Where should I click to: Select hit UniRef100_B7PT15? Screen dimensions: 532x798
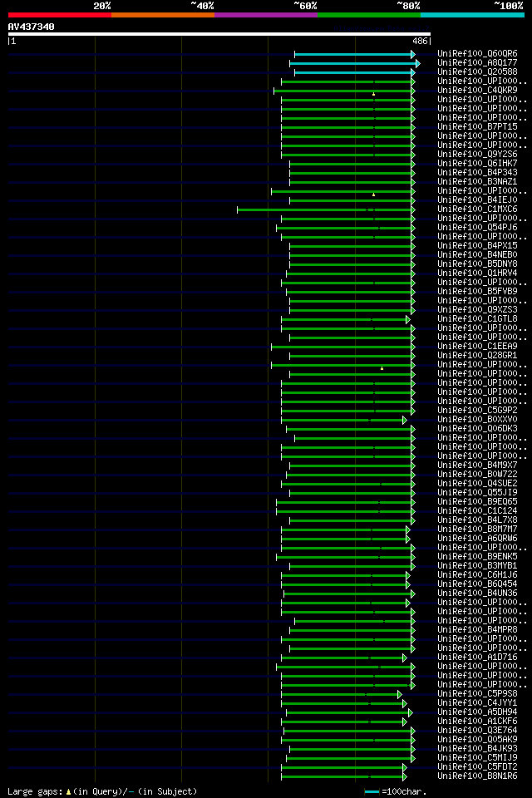coord(477,126)
